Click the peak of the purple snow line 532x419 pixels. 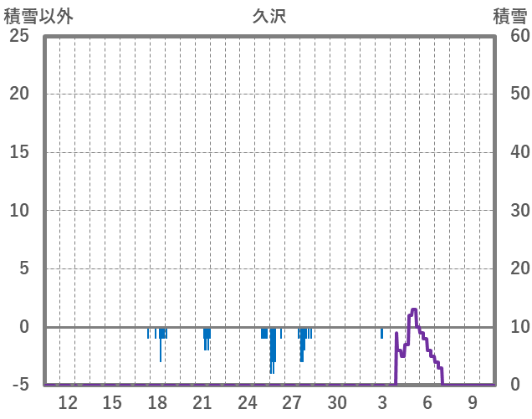pyautogui.click(x=413, y=310)
